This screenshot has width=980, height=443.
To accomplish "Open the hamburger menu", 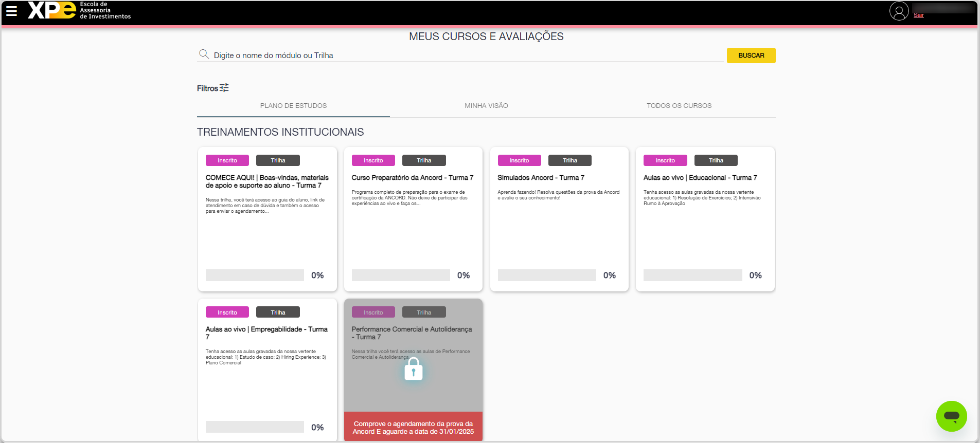I will coord(11,11).
